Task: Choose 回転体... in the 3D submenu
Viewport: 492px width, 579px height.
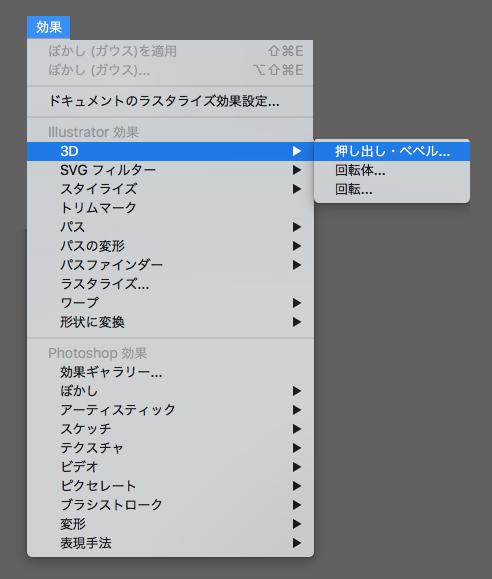Action: click(x=392, y=170)
